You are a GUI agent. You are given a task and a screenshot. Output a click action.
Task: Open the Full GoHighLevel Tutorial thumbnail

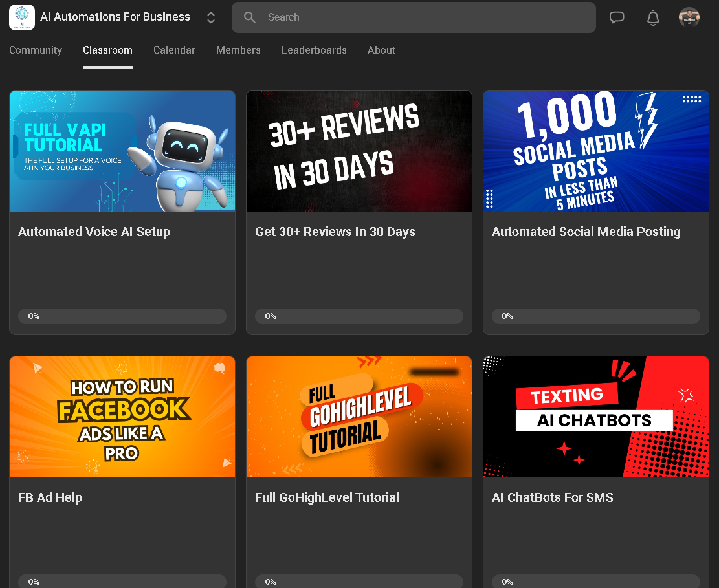[359, 417]
